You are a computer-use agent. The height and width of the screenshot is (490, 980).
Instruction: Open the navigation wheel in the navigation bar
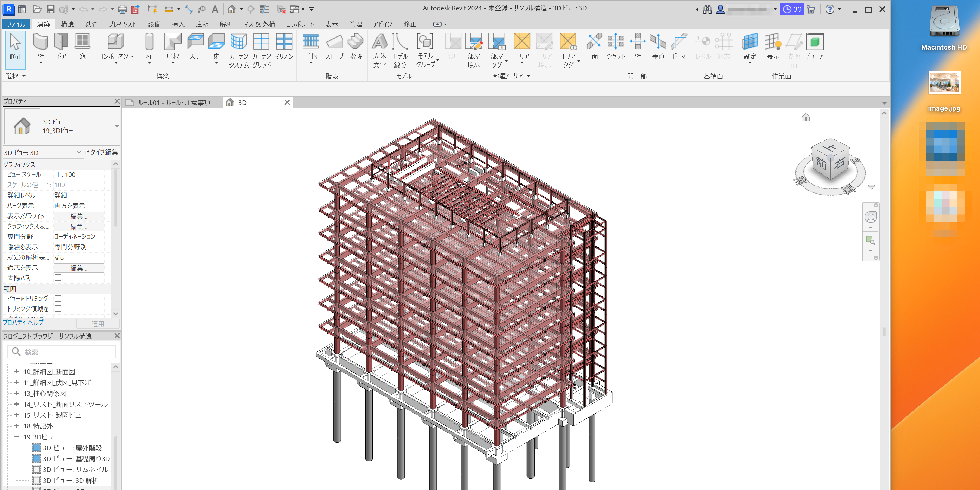(871, 217)
